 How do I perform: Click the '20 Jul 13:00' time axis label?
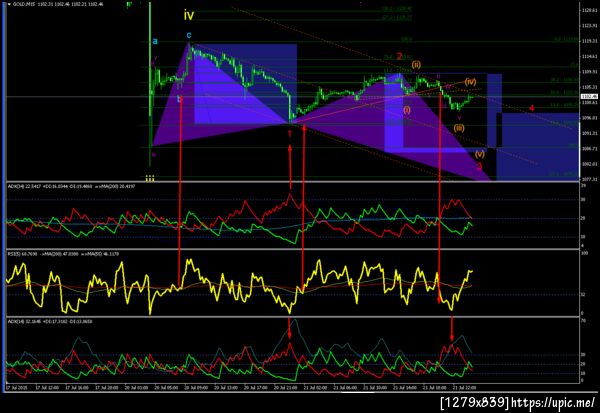click(226, 387)
